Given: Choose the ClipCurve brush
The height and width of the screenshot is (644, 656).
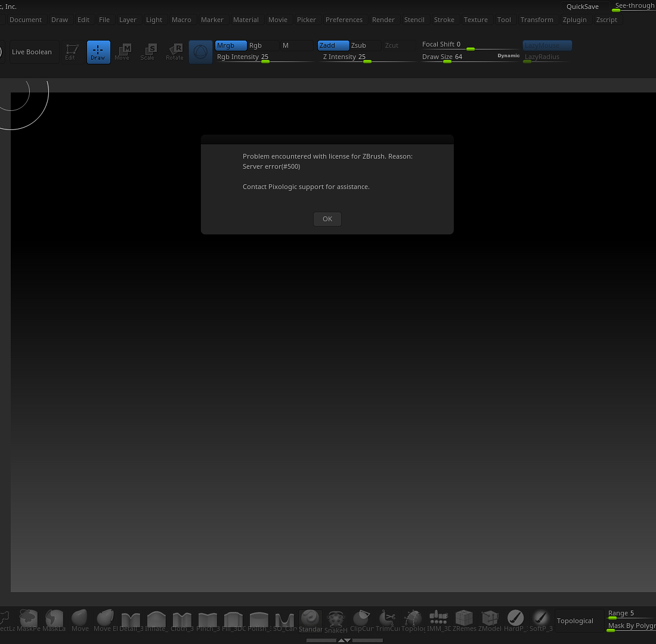Looking at the screenshot, I should point(361,620).
